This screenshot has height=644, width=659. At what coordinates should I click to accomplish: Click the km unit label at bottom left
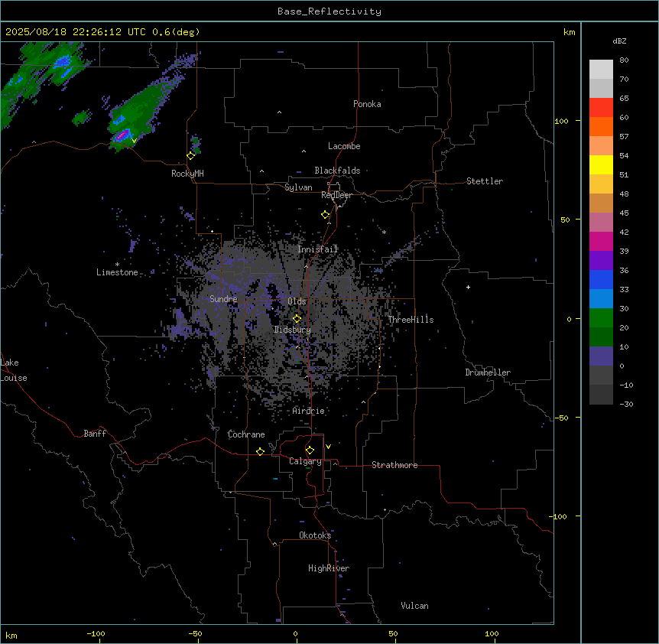(x=11, y=636)
